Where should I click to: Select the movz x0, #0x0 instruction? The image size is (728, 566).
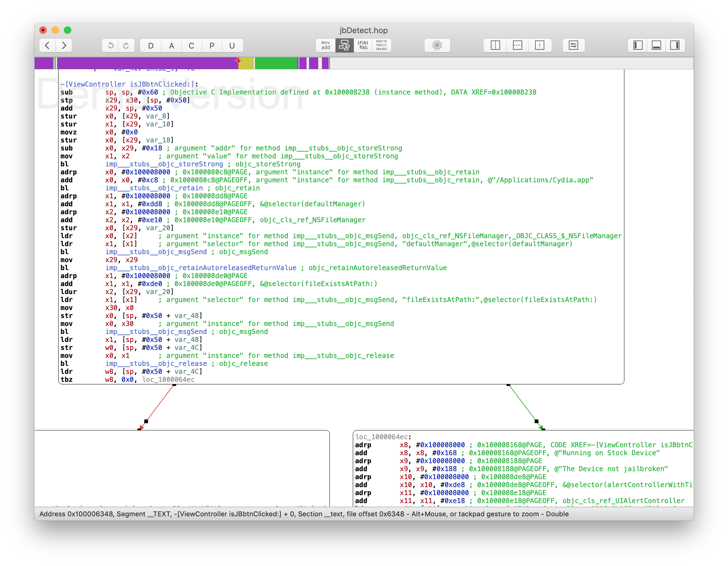pos(99,132)
